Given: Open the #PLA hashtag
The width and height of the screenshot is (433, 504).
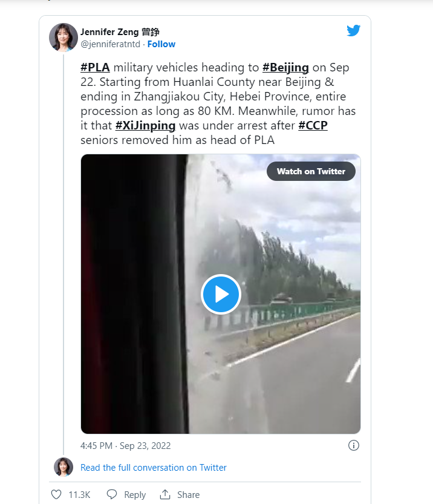Looking at the screenshot, I should pyautogui.click(x=96, y=68).
